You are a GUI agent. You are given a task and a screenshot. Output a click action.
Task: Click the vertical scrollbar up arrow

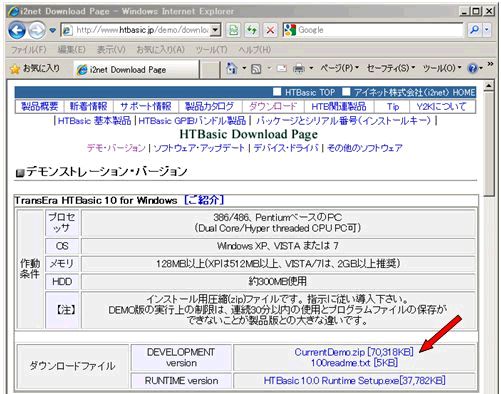click(x=489, y=86)
